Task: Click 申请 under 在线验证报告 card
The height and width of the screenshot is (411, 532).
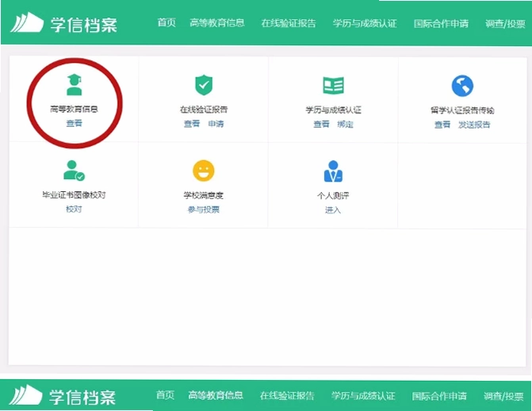Action: [x=216, y=124]
